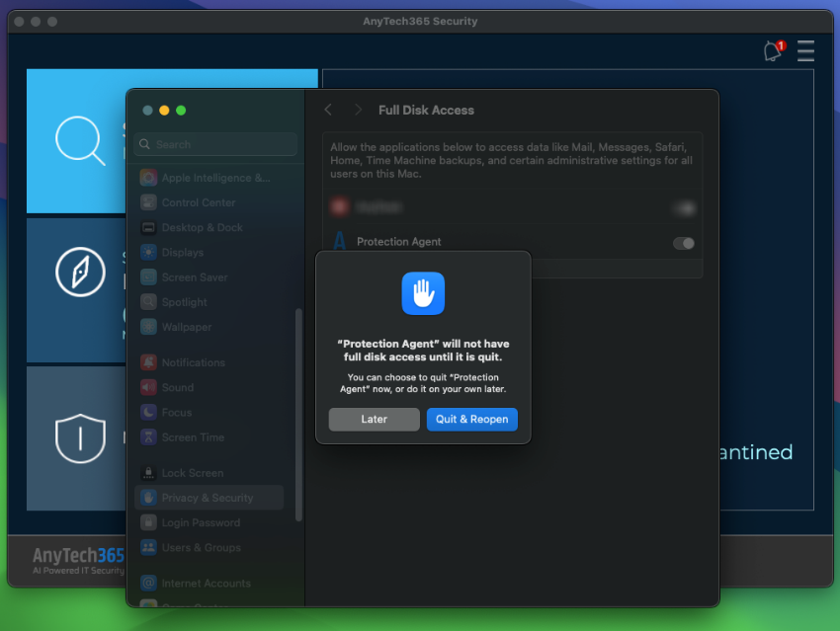Select Focus in sidebar
840x631 pixels.
click(209, 412)
